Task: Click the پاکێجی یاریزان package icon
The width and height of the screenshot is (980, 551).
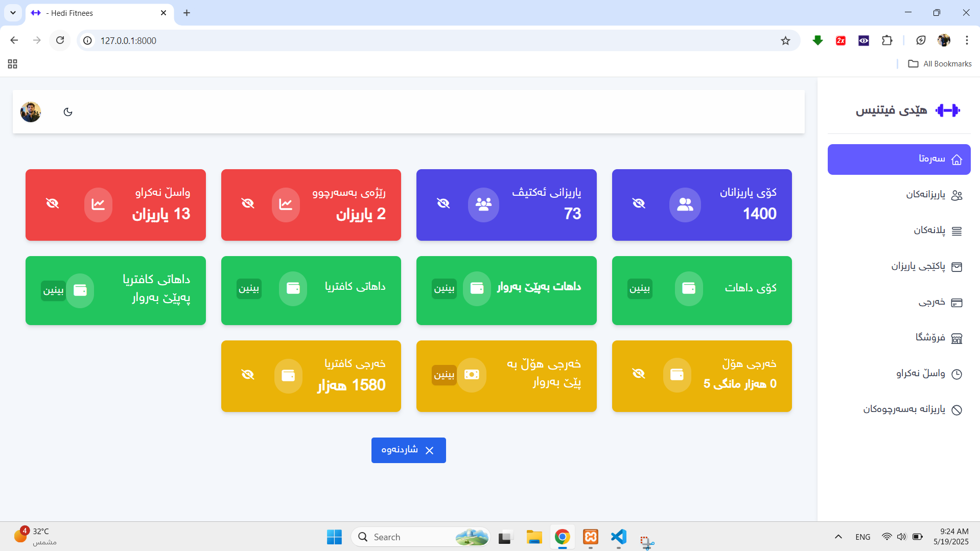Action: pos(956,267)
